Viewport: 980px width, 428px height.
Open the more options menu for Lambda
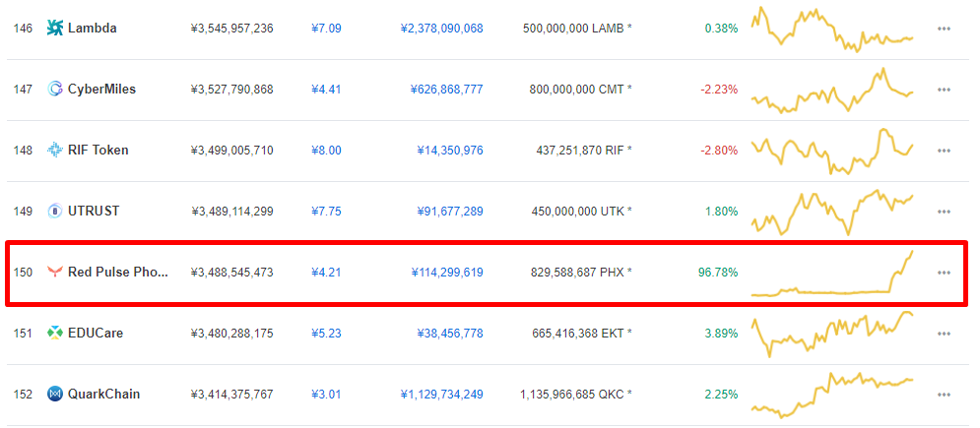(944, 29)
